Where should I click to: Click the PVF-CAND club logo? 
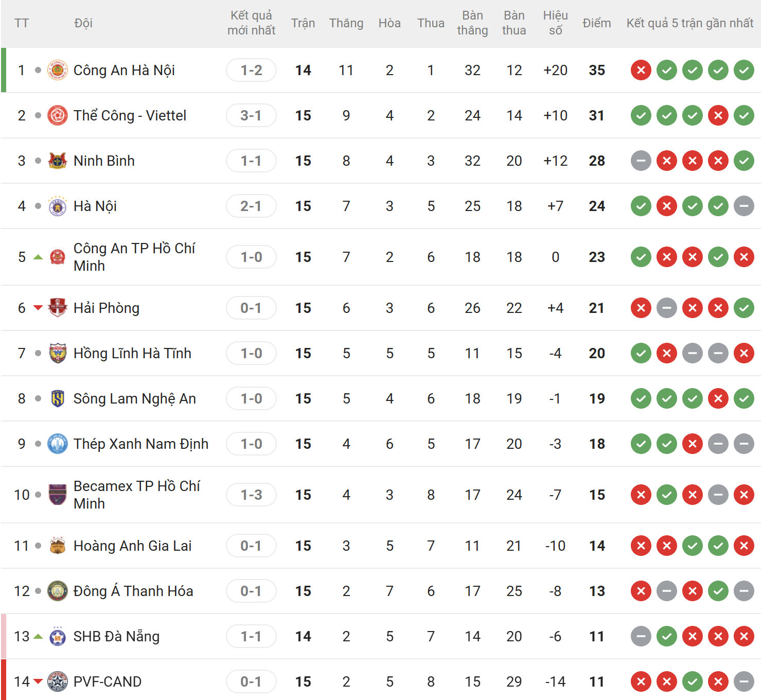58,681
